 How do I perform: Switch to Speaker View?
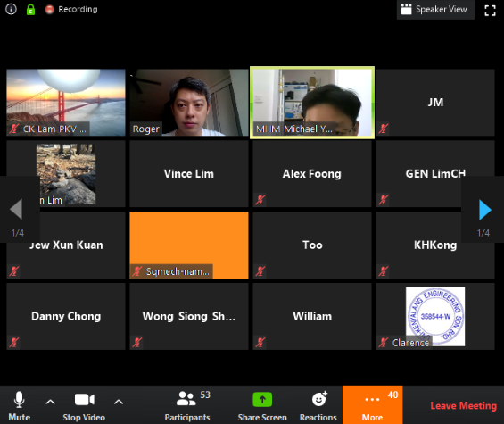tap(435, 9)
